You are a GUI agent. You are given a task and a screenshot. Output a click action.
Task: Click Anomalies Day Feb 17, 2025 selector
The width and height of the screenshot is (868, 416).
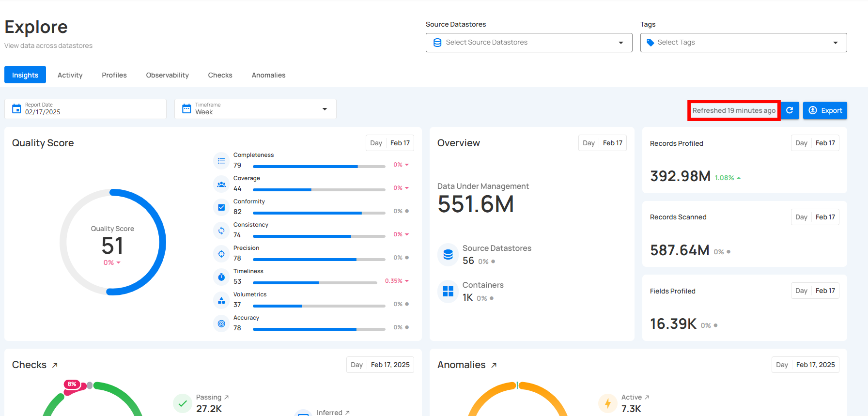pyautogui.click(x=806, y=365)
